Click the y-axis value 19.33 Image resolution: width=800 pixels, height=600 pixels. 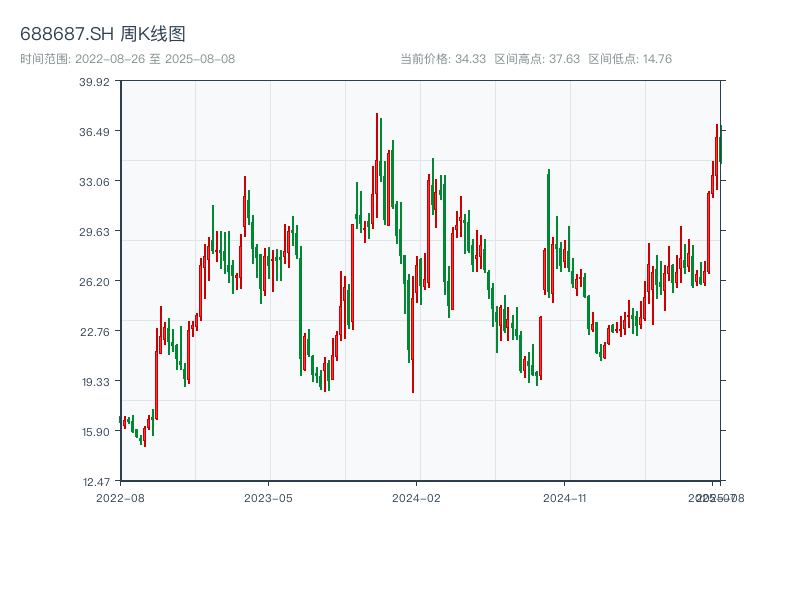click(95, 382)
